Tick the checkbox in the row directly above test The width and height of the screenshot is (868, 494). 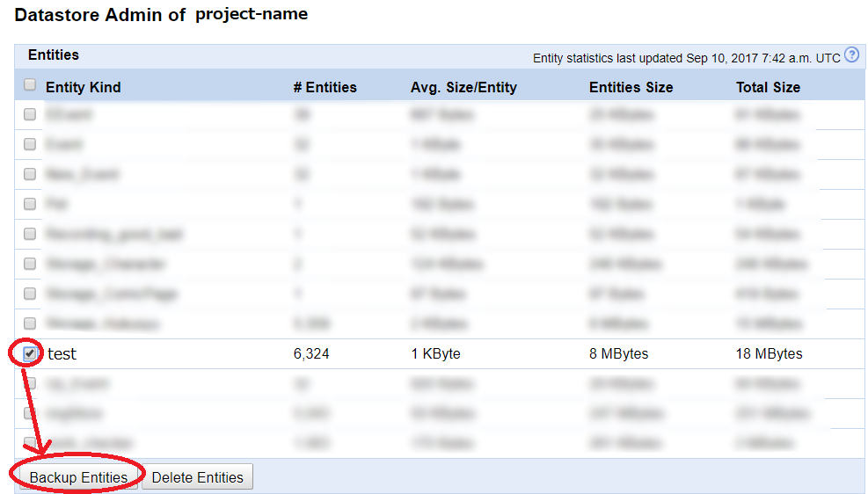point(30,323)
